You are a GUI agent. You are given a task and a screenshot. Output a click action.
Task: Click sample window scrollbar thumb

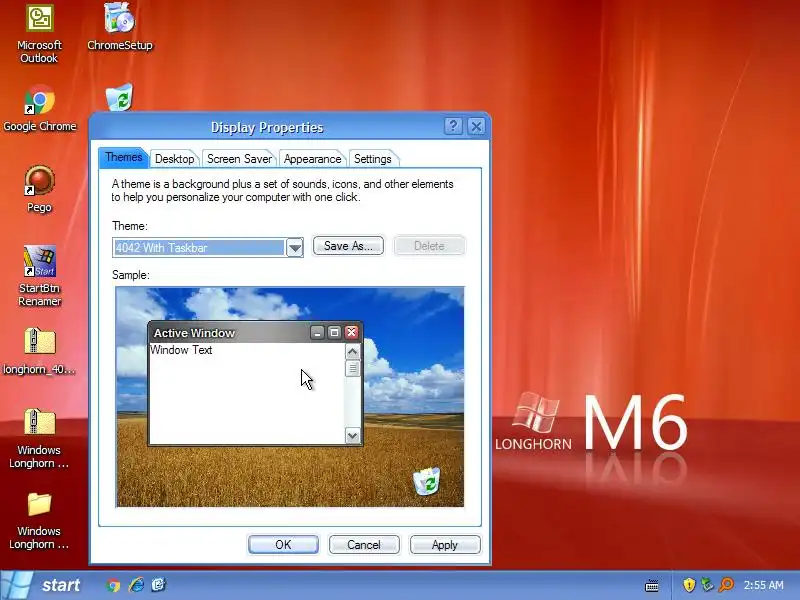(353, 368)
